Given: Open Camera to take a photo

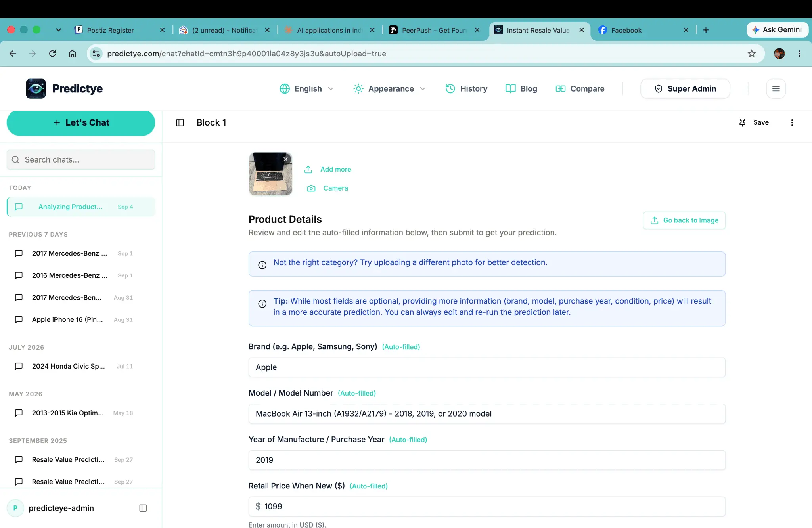Looking at the screenshot, I should click(x=328, y=188).
